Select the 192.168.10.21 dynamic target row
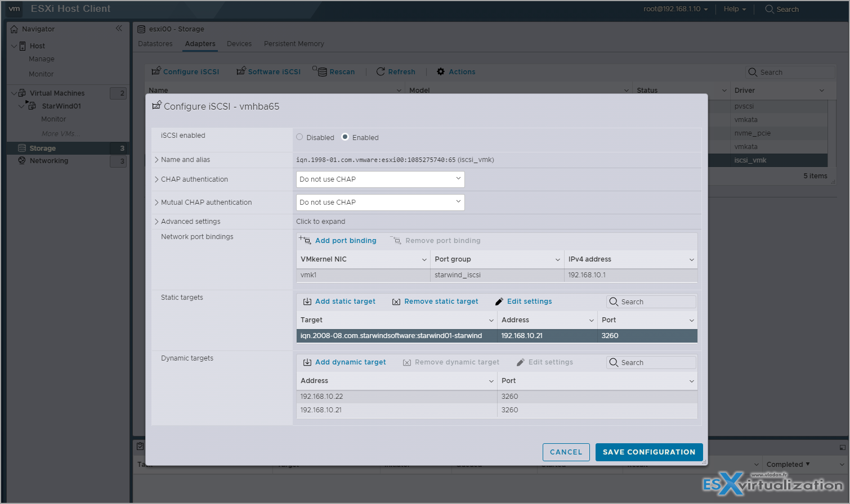 pyautogui.click(x=496, y=410)
